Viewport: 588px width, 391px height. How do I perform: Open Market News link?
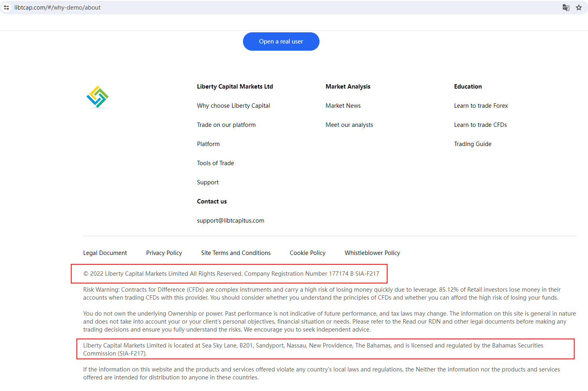pos(343,106)
